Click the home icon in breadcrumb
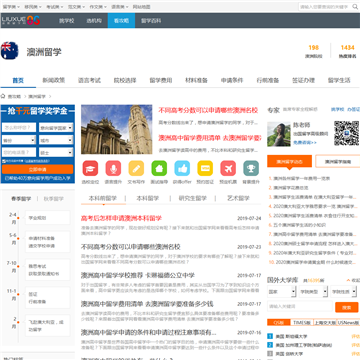The image size is (360, 360). pos(3,96)
